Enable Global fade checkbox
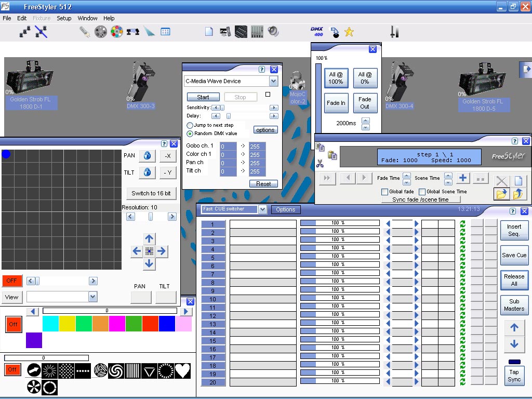The width and height of the screenshot is (532, 399). pyautogui.click(x=384, y=192)
